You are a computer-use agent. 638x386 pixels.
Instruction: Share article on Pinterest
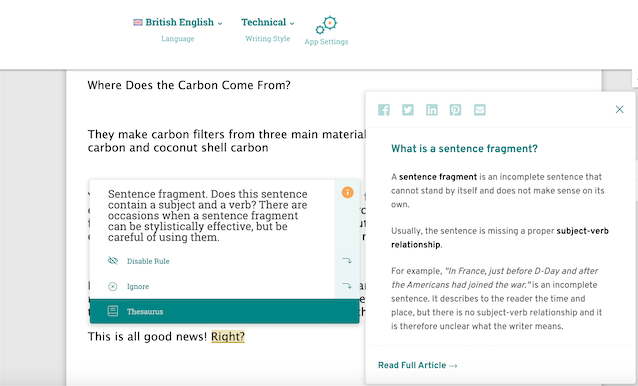(x=455, y=110)
